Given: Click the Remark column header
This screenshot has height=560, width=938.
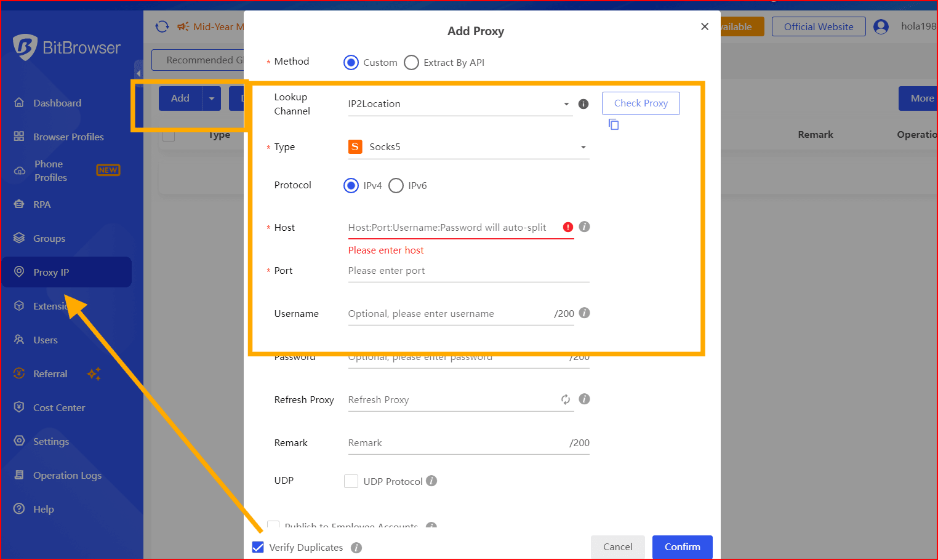Looking at the screenshot, I should click(x=816, y=135).
